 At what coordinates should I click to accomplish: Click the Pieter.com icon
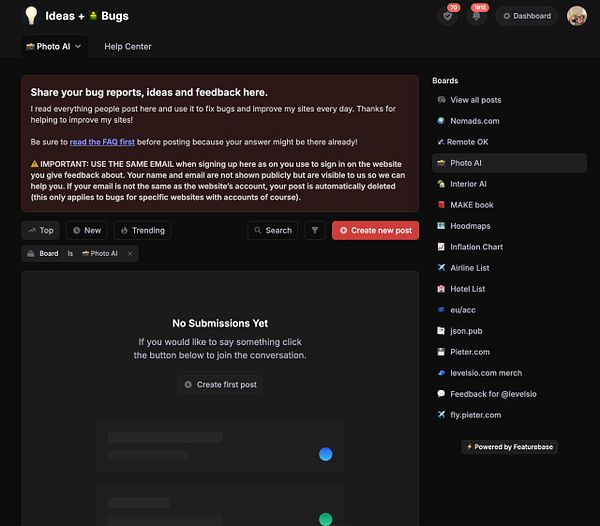point(441,352)
